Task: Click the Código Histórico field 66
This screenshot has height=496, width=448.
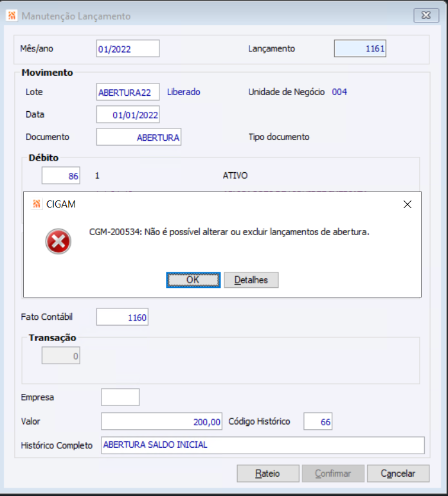Action: (x=318, y=421)
